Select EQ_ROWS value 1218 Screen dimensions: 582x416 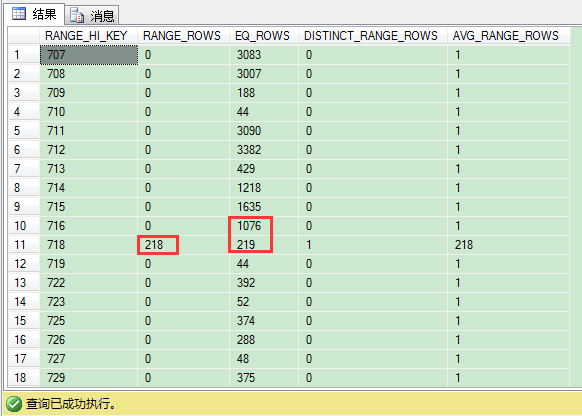[264, 188]
